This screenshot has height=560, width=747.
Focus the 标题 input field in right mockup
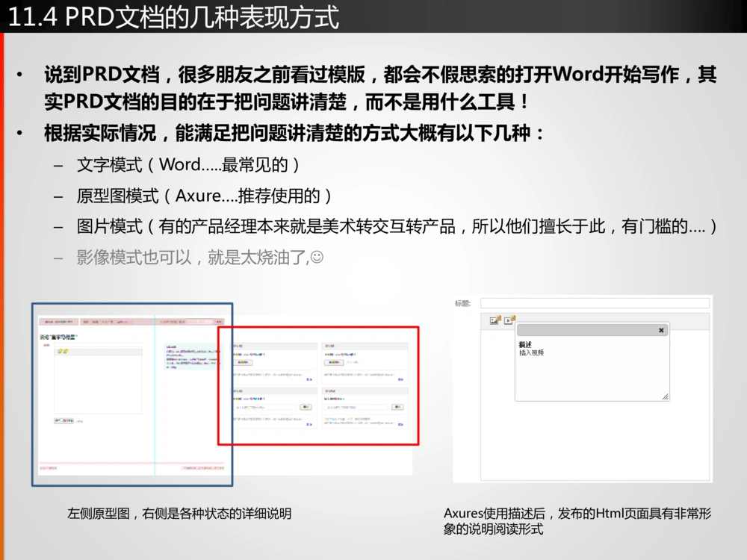(x=594, y=303)
